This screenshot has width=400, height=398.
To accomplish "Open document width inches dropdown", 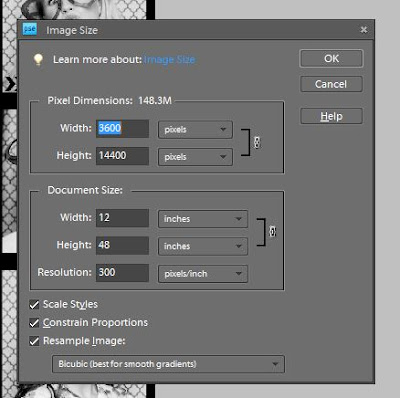I will click(x=203, y=219).
